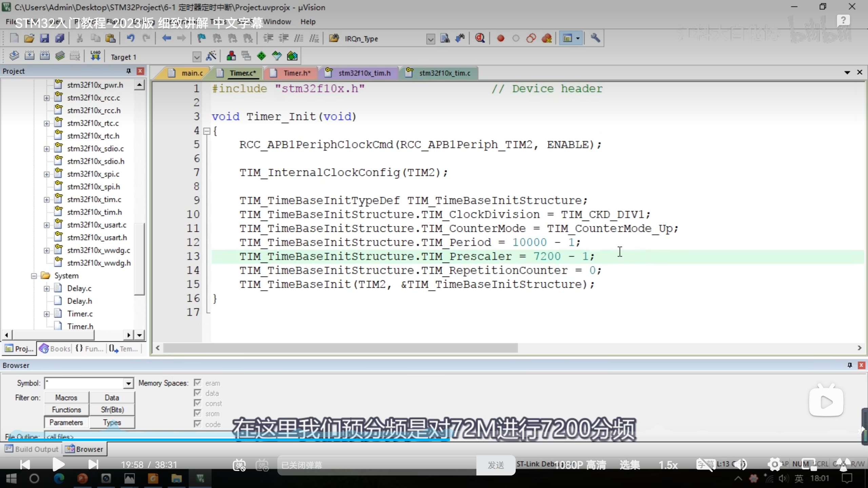Click the Macros filter button
The image size is (868, 488).
(x=66, y=398)
